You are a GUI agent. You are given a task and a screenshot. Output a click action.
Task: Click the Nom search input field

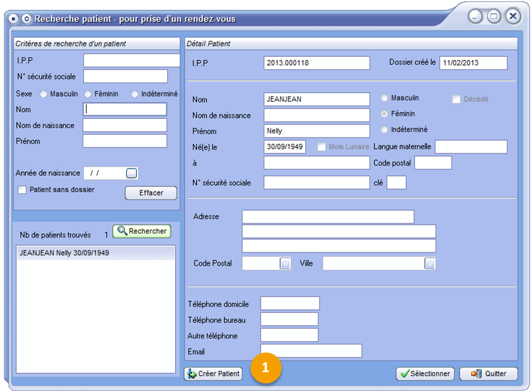coord(125,109)
